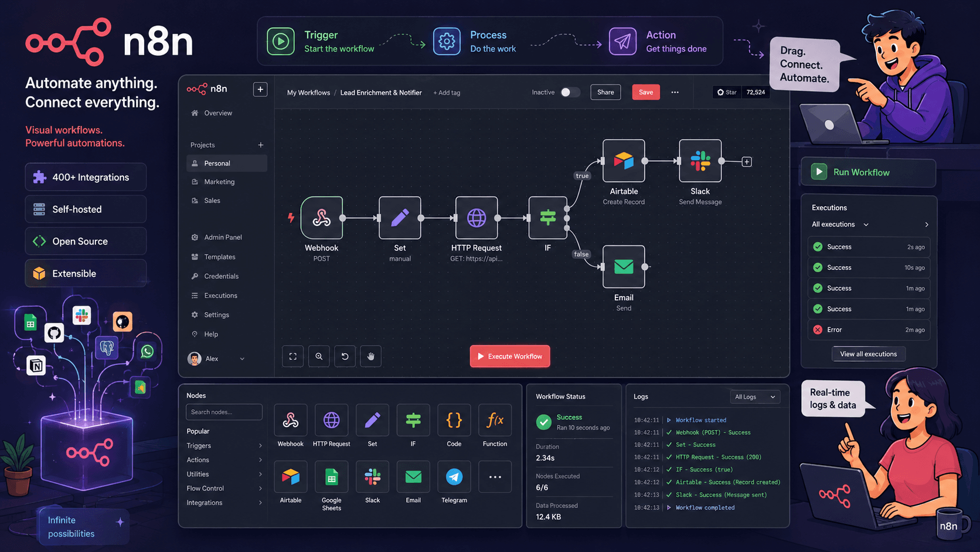Pick Webhook from the Nodes palette
This screenshot has width=980, height=552.
pos(291,420)
